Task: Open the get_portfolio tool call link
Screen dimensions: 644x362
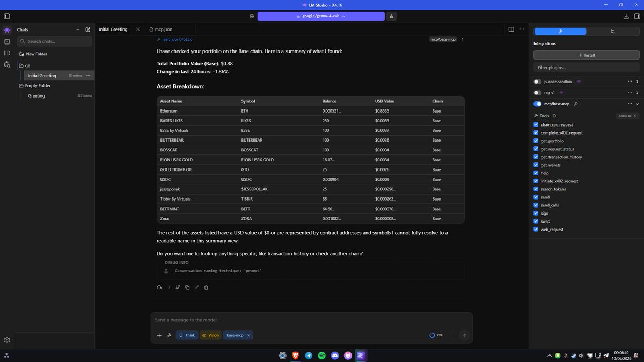Action: (x=178, y=39)
